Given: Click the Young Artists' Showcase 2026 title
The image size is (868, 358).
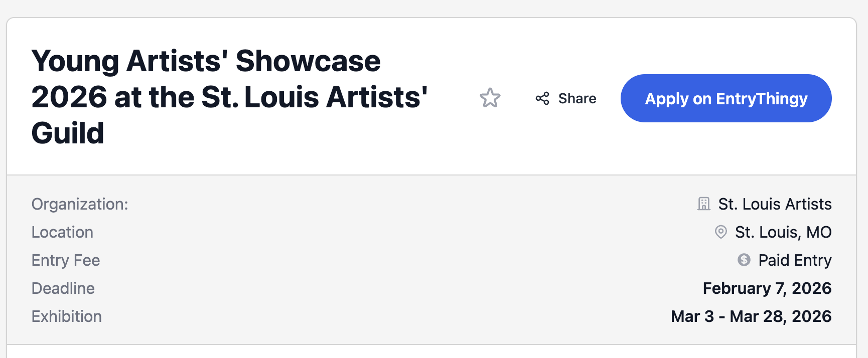Looking at the screenshot, I should tap(206, 61).
